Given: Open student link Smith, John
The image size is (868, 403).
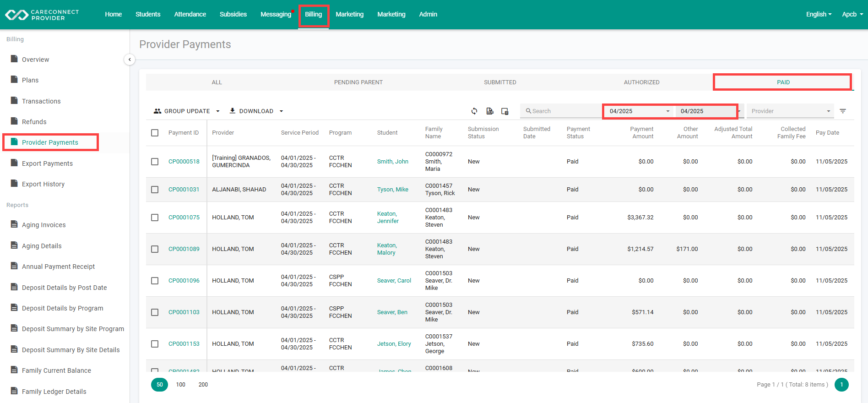Looking at the screenshot, I should [393, 162].
